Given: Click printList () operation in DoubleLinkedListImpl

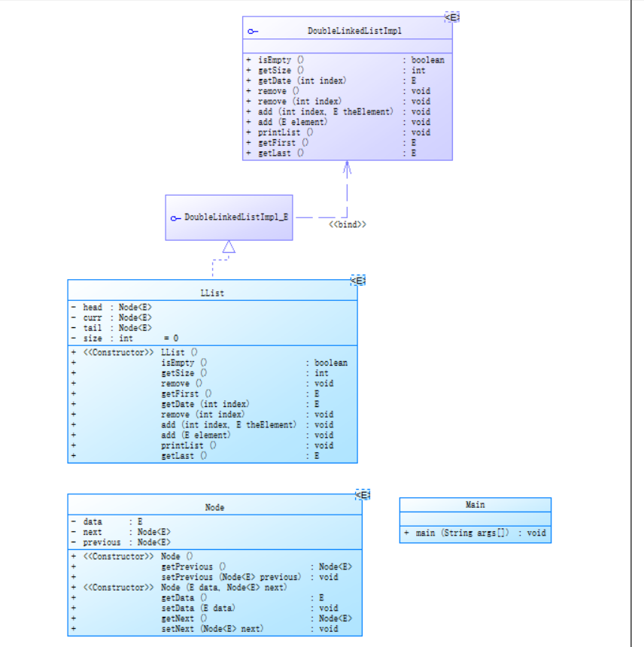Looking at the screenshot, I should coord(285,132).
